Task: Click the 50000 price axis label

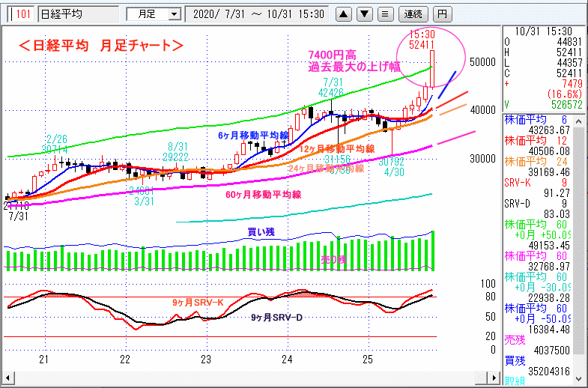Action: [482, 62]
